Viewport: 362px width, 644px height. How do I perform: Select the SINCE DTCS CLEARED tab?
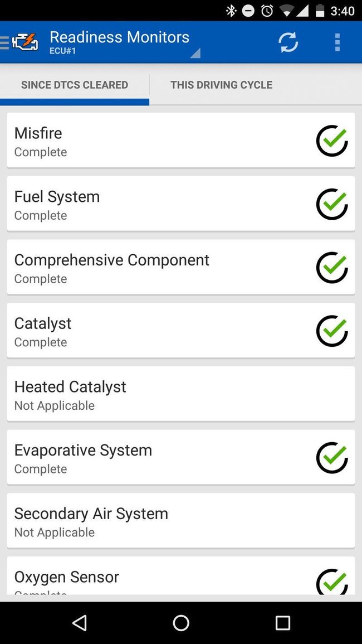tap(75, 85)
